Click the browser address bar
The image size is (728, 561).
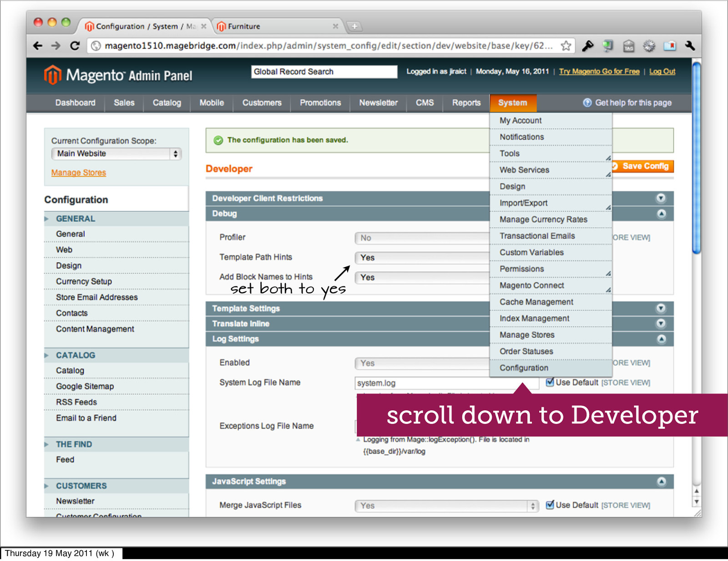(329, 46)
